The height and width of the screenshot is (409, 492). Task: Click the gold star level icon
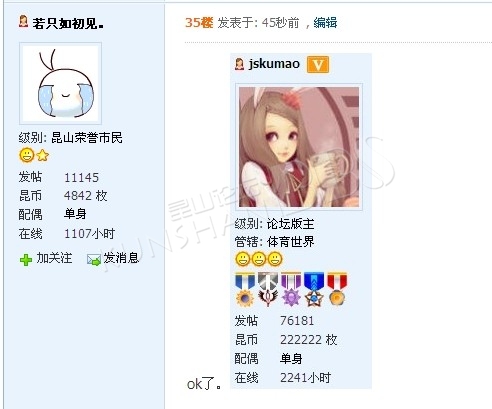(x=43, y=155)
